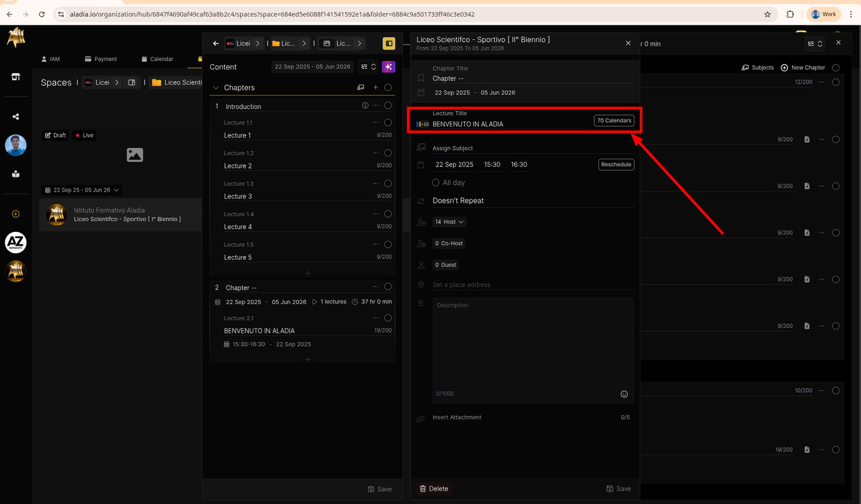861x504 pixels.
Task: Open the share network icon in the sidebar
Action: tap(16, 117)
